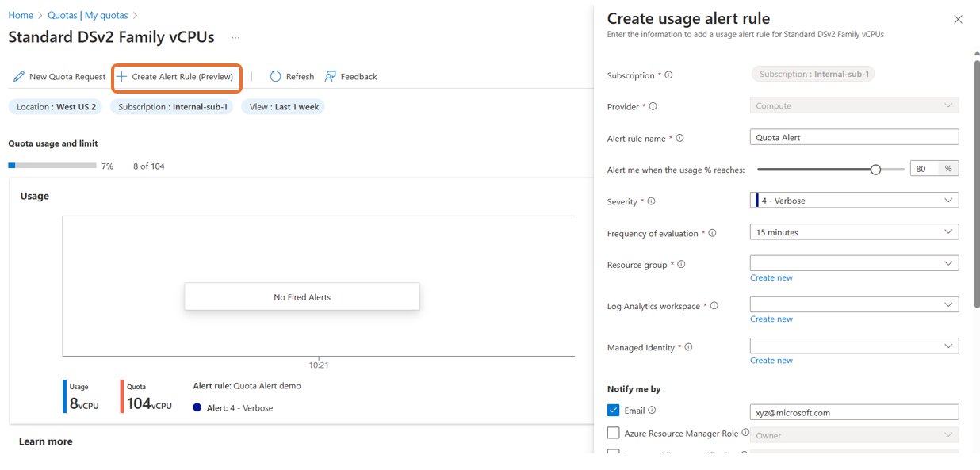Open the Severity dropdown
The image size is (980, 470).
[x=854, y=201]
